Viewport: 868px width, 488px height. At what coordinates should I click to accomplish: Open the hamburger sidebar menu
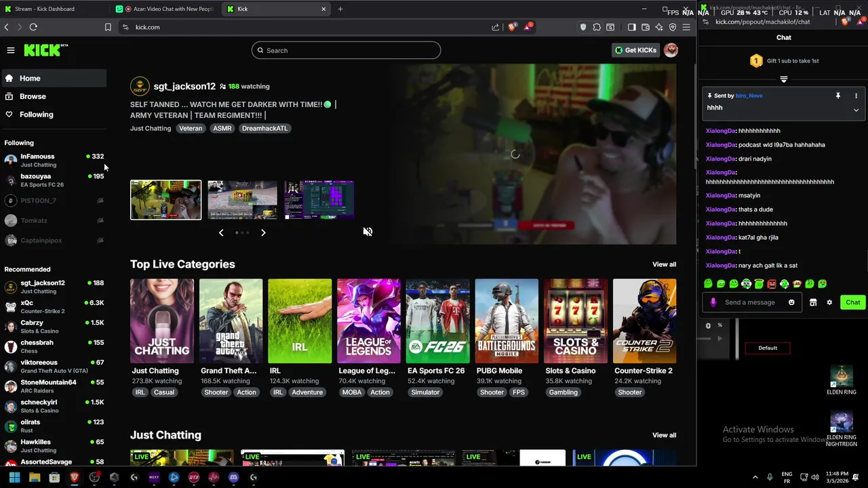[x=11, y=50]
